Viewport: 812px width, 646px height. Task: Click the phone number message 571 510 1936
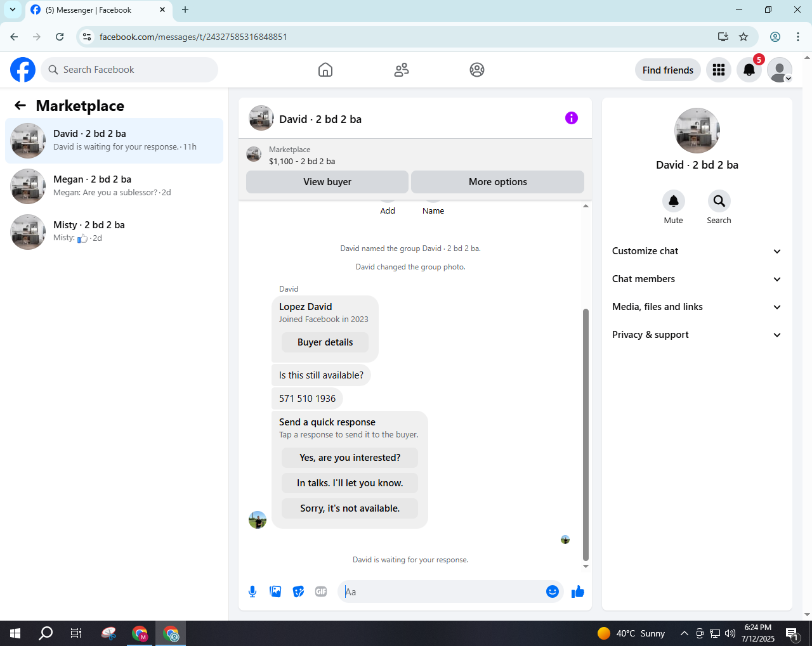tap(308, 399)
